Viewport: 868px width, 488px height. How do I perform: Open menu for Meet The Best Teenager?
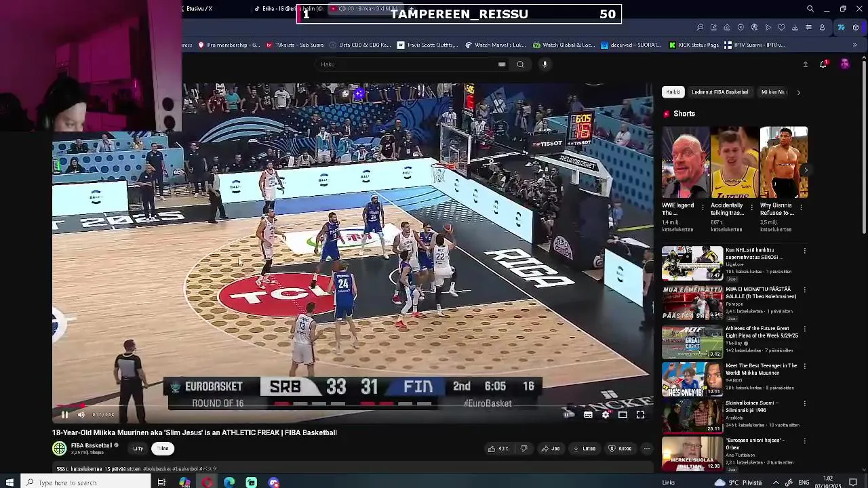pos(805,366)
